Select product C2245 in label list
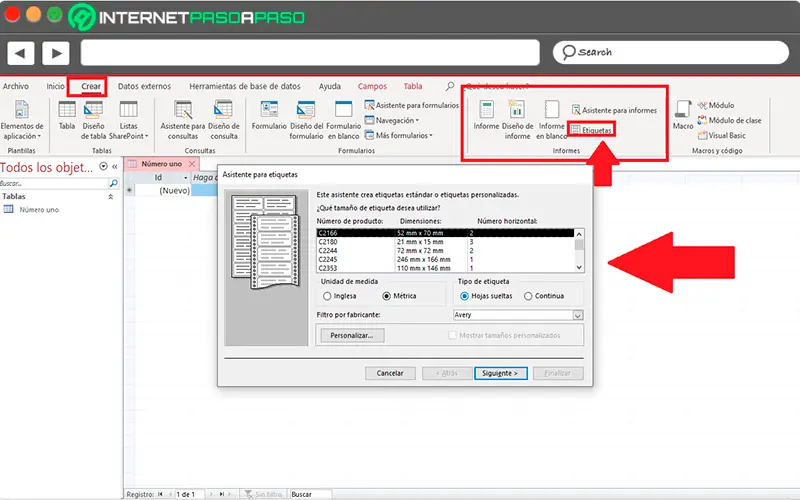800x500 pixels. 445,259
